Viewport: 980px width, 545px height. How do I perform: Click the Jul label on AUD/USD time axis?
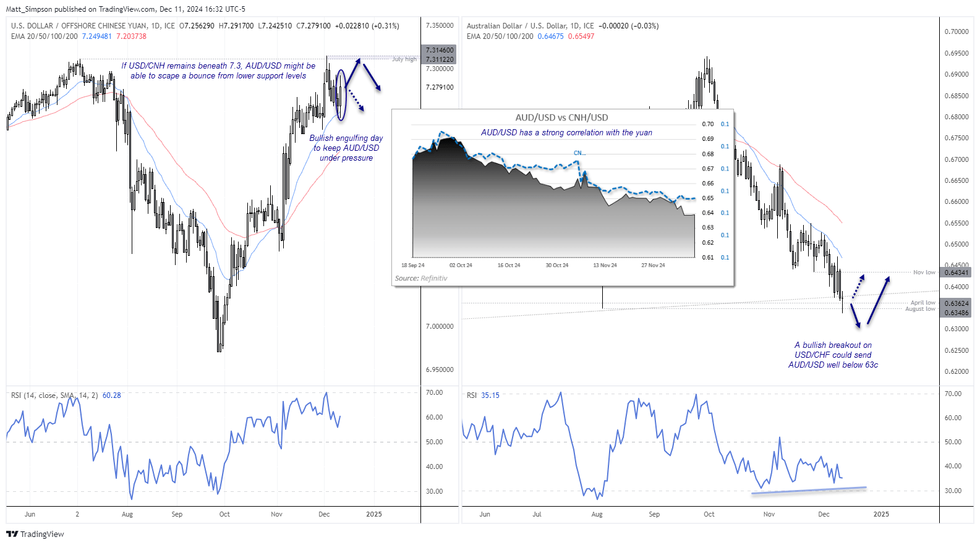click(x=537, y=514)
